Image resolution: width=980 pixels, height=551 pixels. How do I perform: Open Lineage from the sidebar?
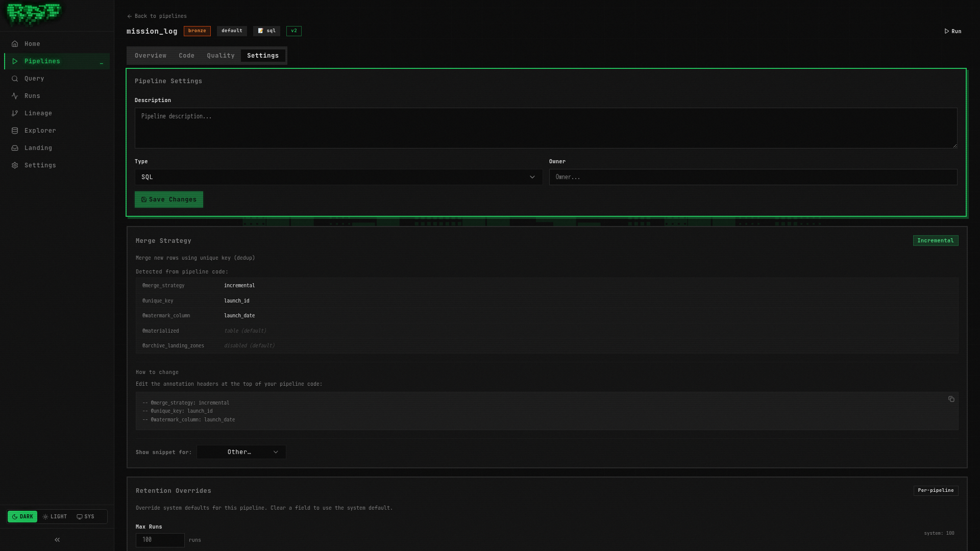pos(15,113)
